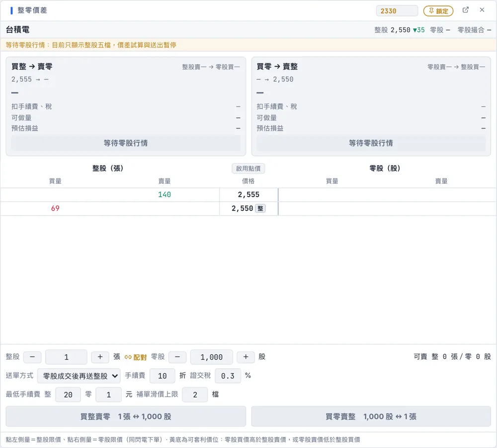
Task: Open widget in pop-out window icon
Action: point(465,10)
